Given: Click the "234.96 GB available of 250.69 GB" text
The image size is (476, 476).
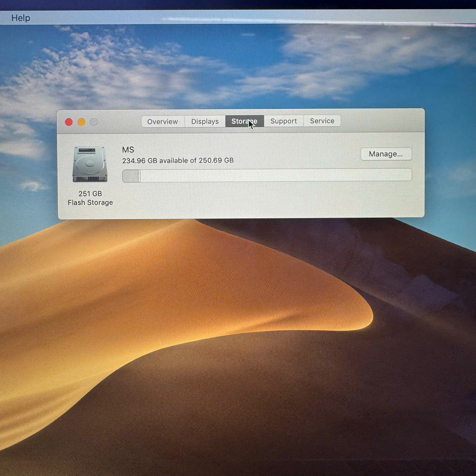Looking at the screenshot, I should (x=178, y=160).
